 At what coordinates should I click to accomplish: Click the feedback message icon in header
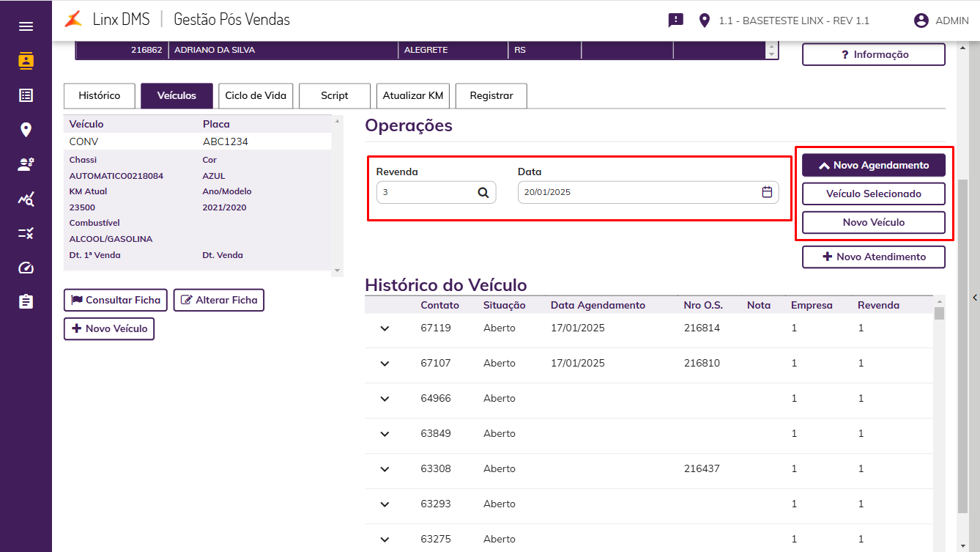pyautogui.click(x=675, y=21)
